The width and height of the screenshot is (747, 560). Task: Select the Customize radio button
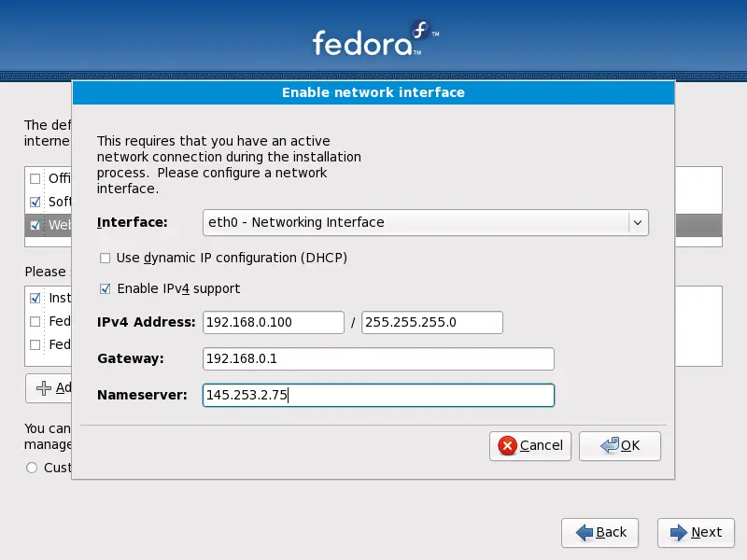[x=32, y=468]
